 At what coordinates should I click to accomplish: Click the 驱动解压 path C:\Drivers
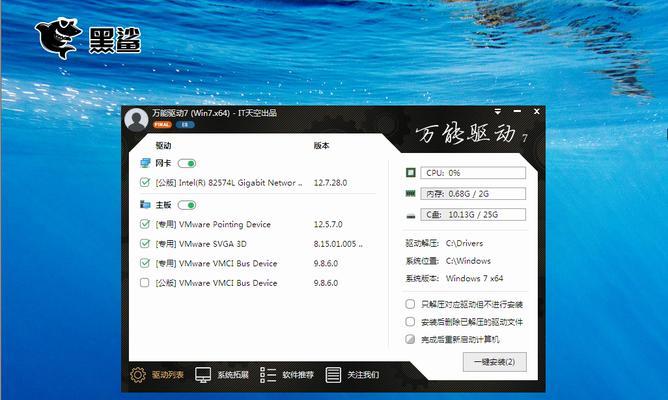464,243
